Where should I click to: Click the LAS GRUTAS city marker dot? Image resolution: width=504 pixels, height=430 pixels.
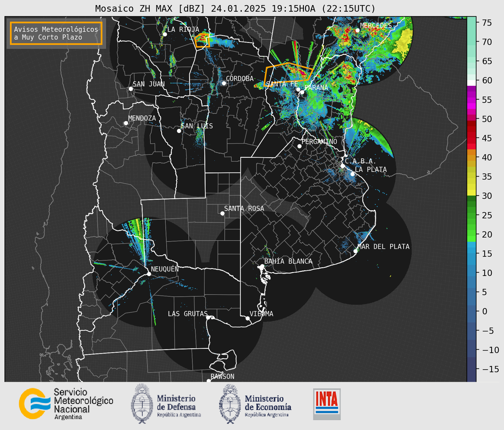coord(208,318)
